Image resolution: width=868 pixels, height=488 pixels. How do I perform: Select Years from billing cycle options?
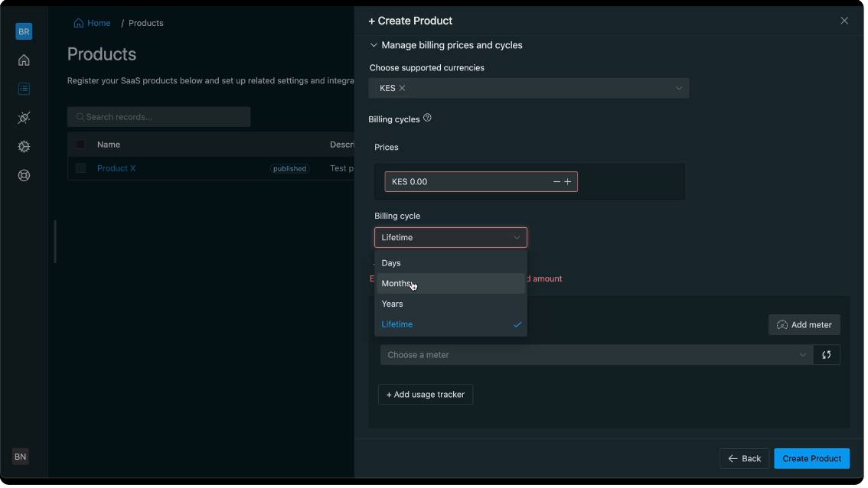coord(393,304)
